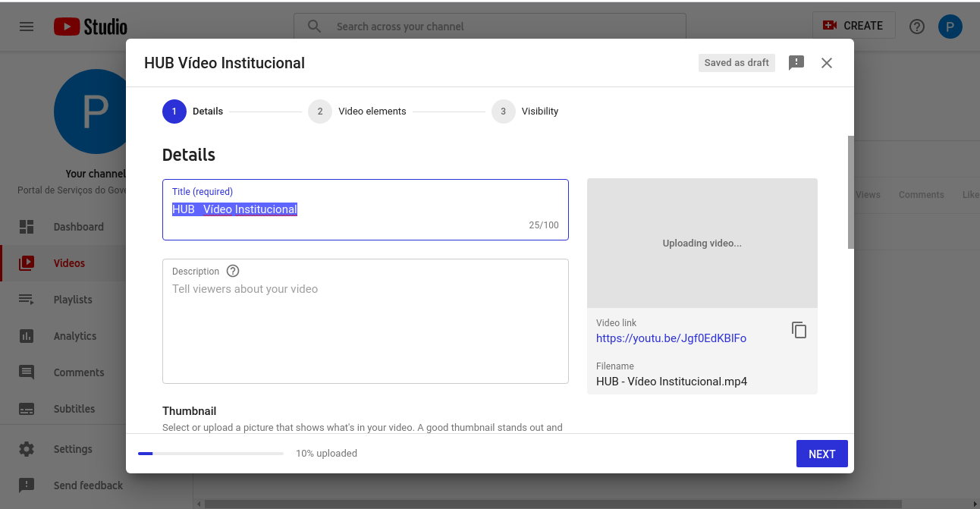Select the Details step circle

coord(174,112)
